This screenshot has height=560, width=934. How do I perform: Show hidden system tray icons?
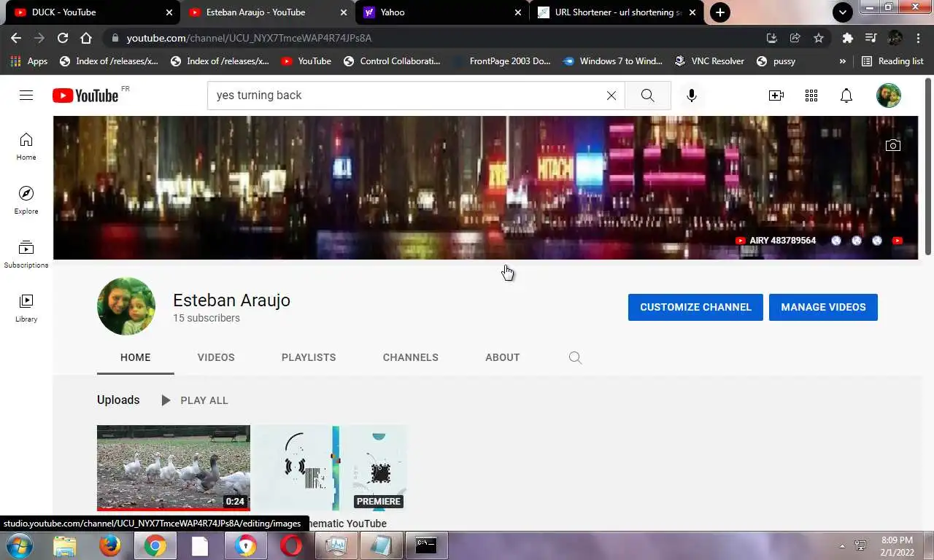[x=842, y=545]
